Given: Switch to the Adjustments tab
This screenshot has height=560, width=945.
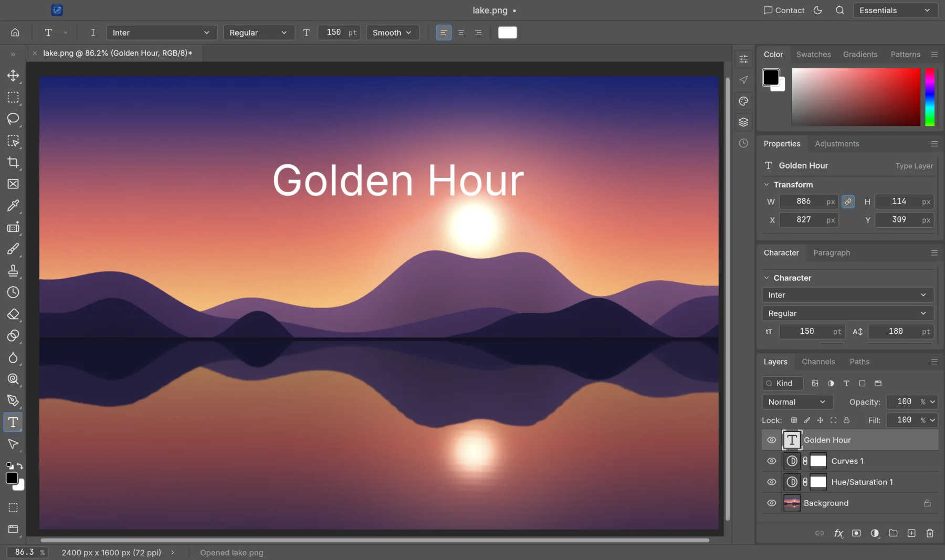Looking at the screenshot, I should coord(837,144).
